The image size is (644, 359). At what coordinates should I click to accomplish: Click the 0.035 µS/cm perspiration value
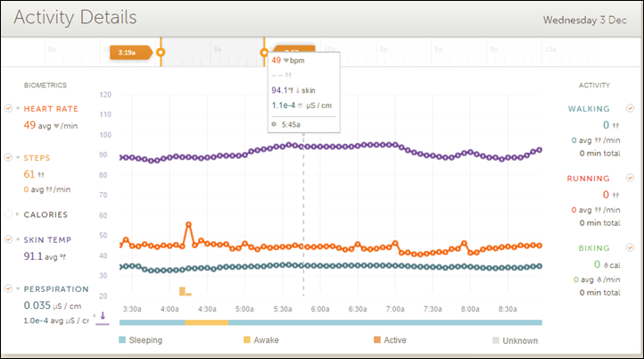click(x=53, y=305)
